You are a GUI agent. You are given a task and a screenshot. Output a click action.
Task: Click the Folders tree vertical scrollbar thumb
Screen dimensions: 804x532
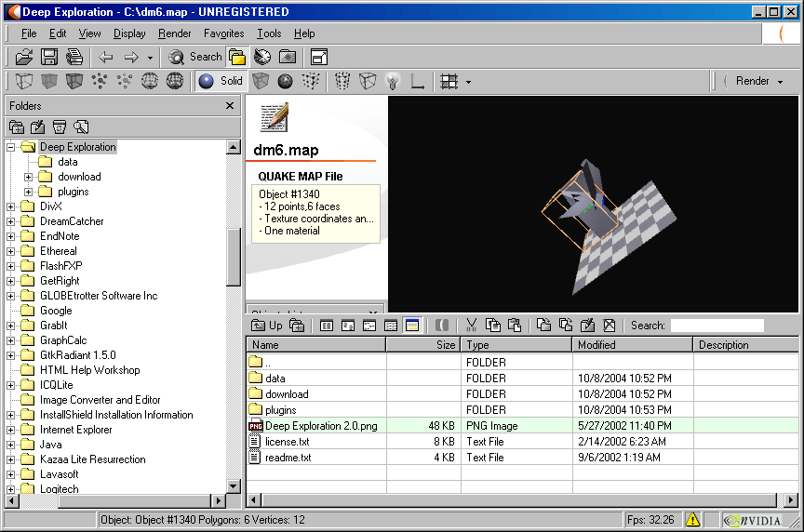[234, 255]
